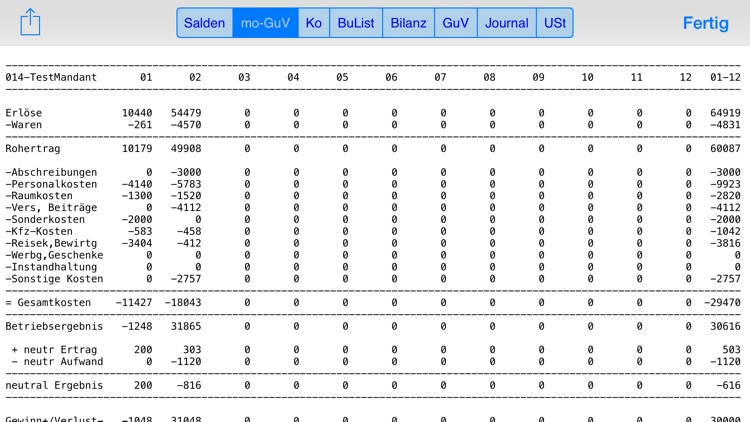Click Gesamtkosten value -11427
750x422 pixels.
[x=134, y=302]
